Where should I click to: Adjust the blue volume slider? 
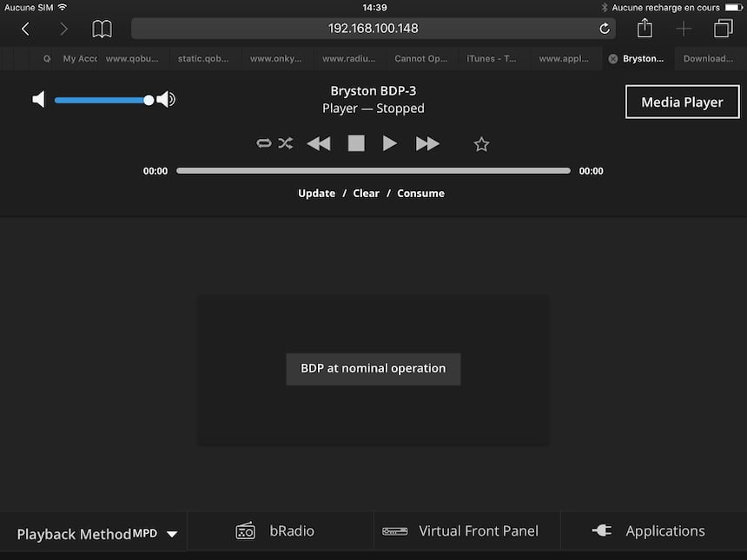[103, 100]
